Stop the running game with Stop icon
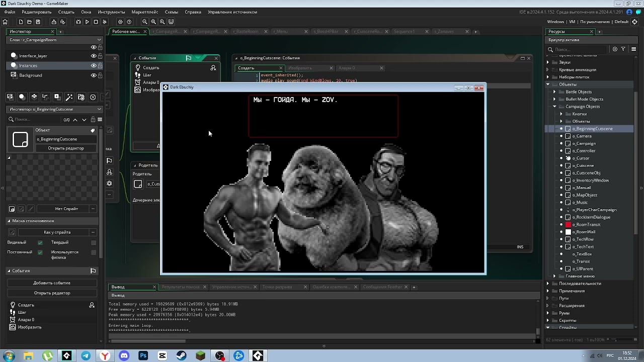The image size is (644, 362). click(96, 22)
